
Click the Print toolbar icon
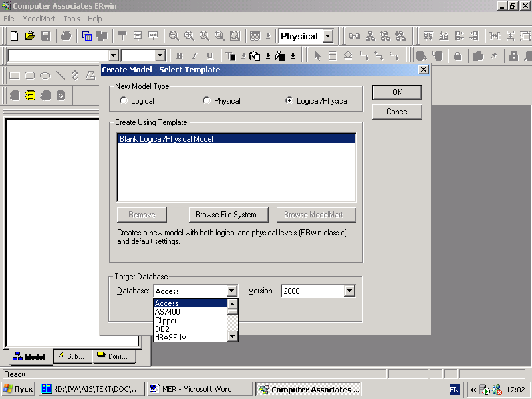[x=66, y=36]
